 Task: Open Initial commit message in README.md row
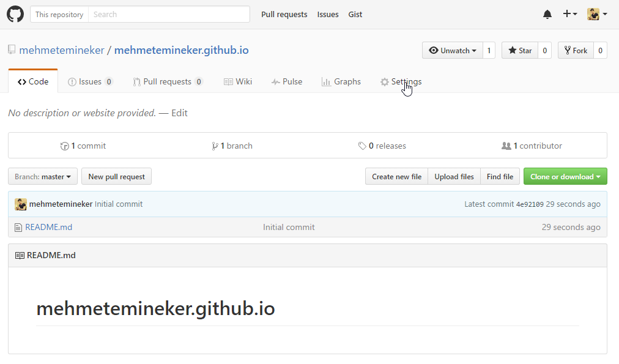point(289,228)
